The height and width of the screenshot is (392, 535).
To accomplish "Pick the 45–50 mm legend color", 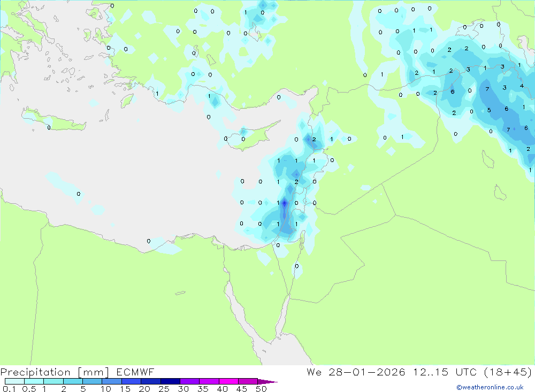I will 248,381.
